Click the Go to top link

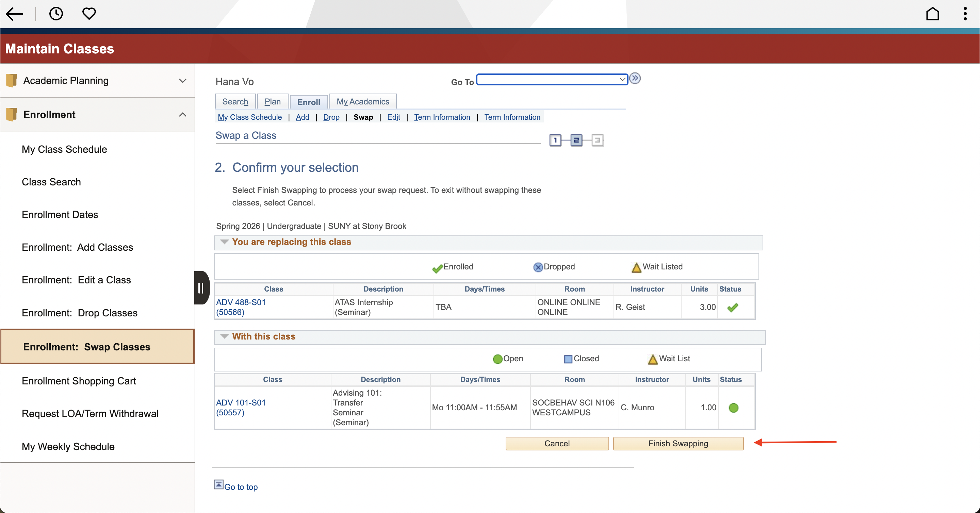[x=241, y=487]
